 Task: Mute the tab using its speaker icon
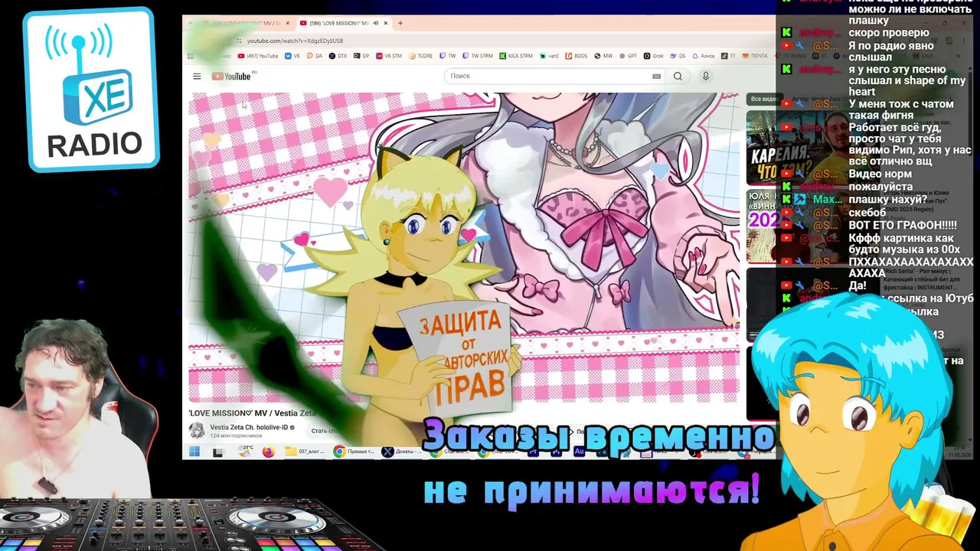coord(375,23)
